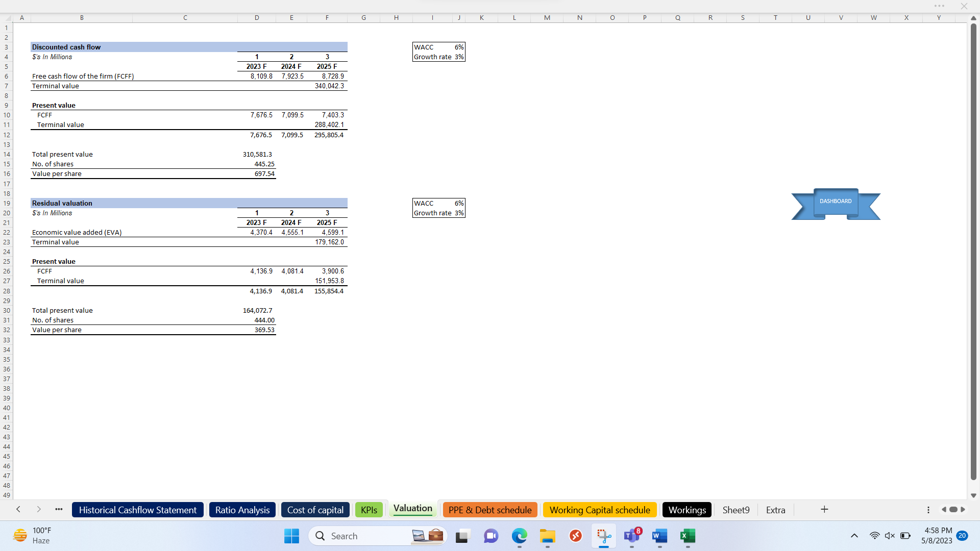The width and height of the screenshot is (980, 551).
Task: Open the full sheet list via ellipsis button
Action: (59, 510)
